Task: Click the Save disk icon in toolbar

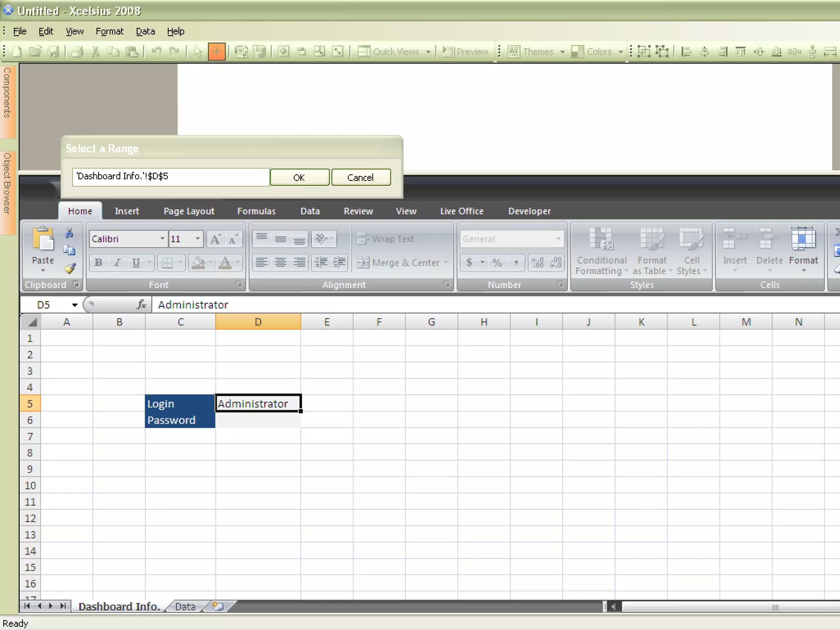Action: tap(54, 52)
